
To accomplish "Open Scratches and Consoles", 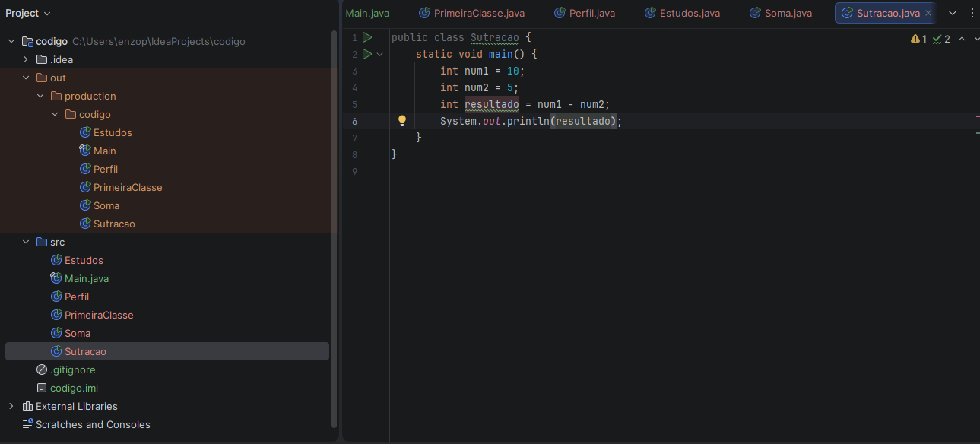I will [x=93, y=424].
